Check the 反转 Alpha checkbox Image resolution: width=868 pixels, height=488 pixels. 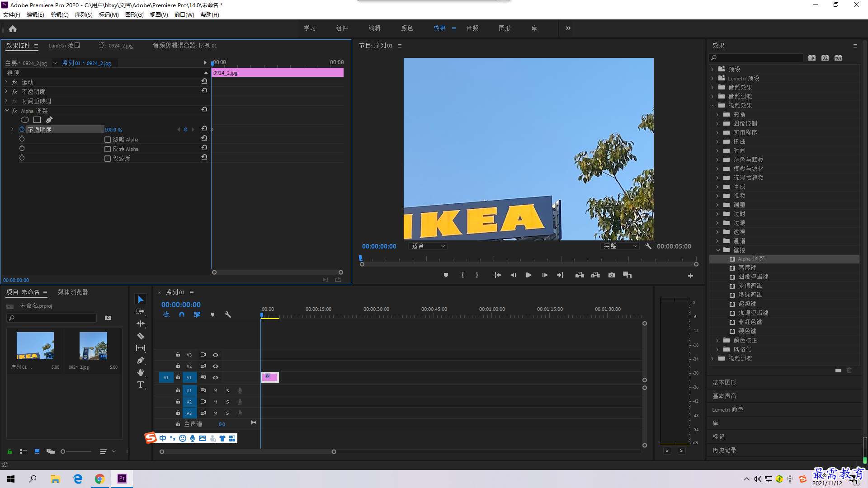(x=108, y=149)
